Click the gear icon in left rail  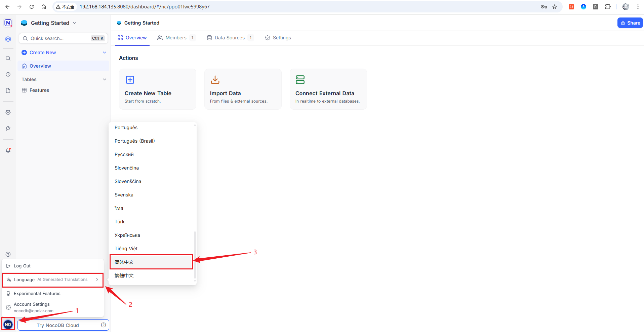pos(8,112)
